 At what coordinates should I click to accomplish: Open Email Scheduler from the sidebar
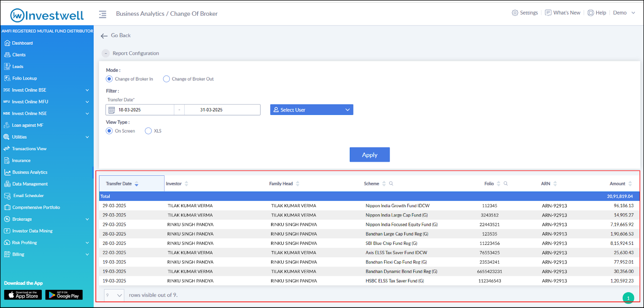coord(29,196)
